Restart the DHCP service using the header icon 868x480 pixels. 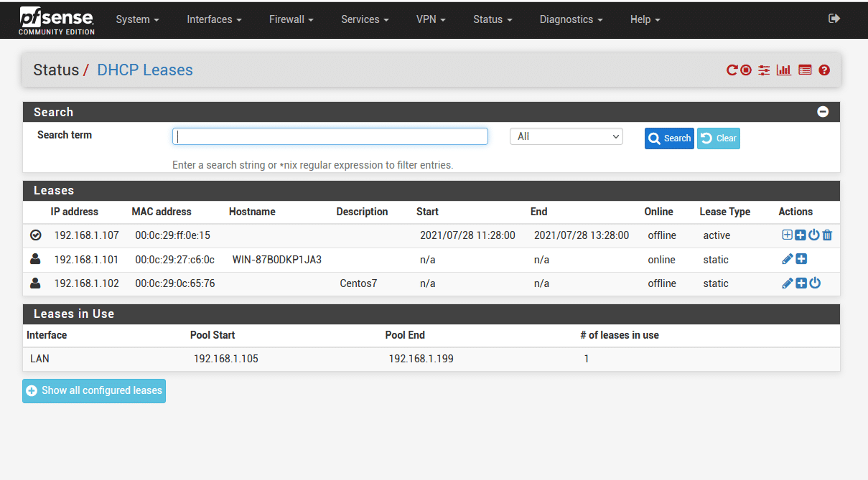pyautogui.click(x=732, y=70)
